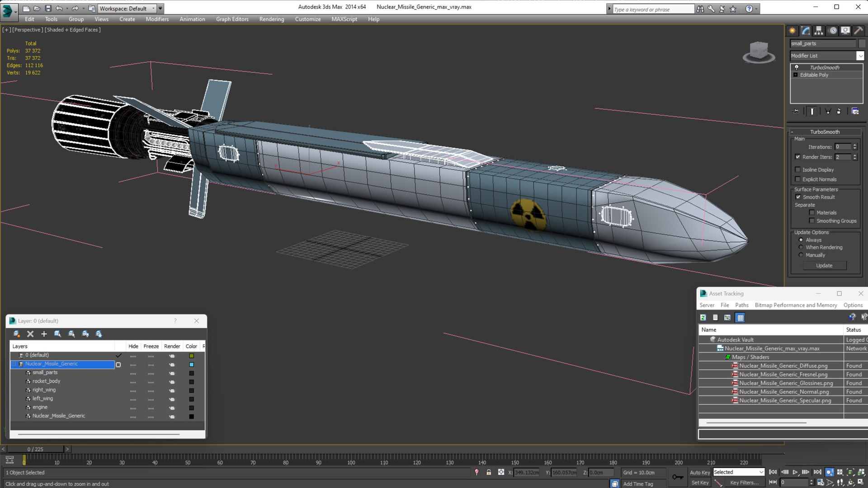
Task: Click Refresh icon in Asset Tracking toolbar
Action: pos(703,318)
